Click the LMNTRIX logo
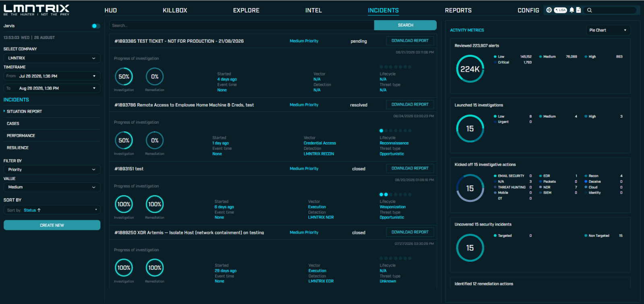This screenshot has width=644, height=304. (37, 10)
